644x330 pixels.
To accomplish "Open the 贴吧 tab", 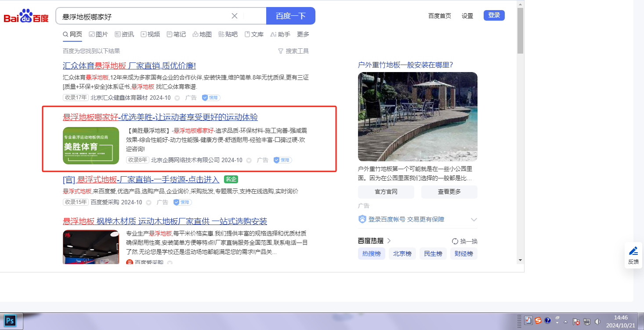I will point(228,34).
